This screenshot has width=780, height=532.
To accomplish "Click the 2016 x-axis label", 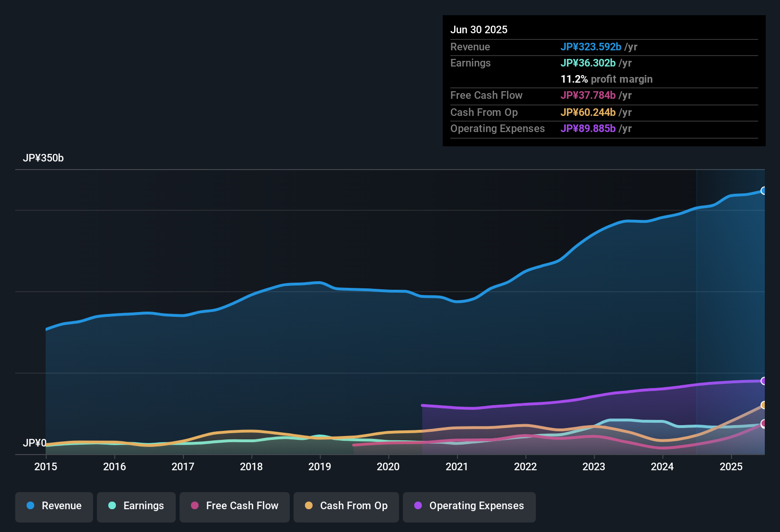I will pyautogui.click(x=114, y=467).
